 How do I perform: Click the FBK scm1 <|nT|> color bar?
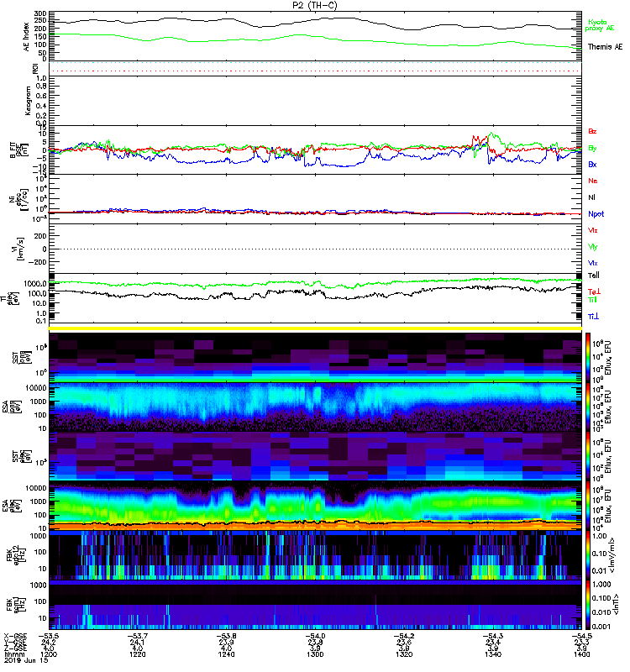point(588,605)
